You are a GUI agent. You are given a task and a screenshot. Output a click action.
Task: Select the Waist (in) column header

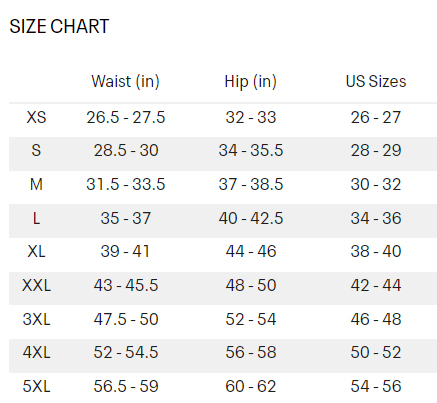coord(126,82)
